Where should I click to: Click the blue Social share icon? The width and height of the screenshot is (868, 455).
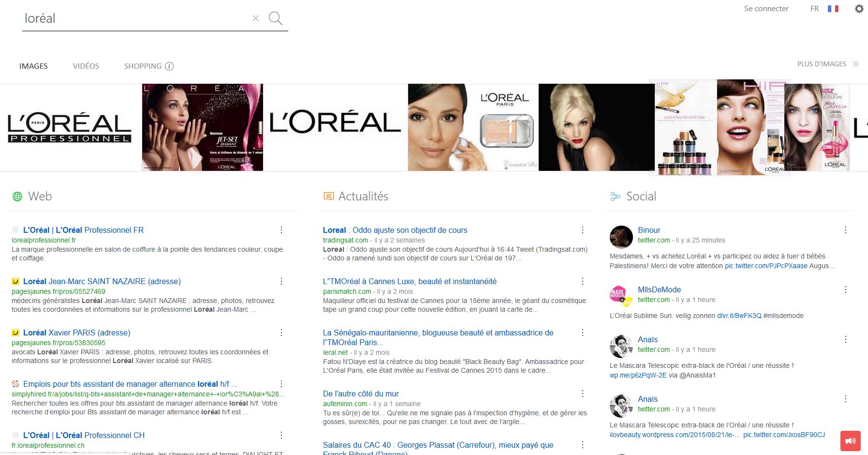pyautogui.click(x=615, y=197)
